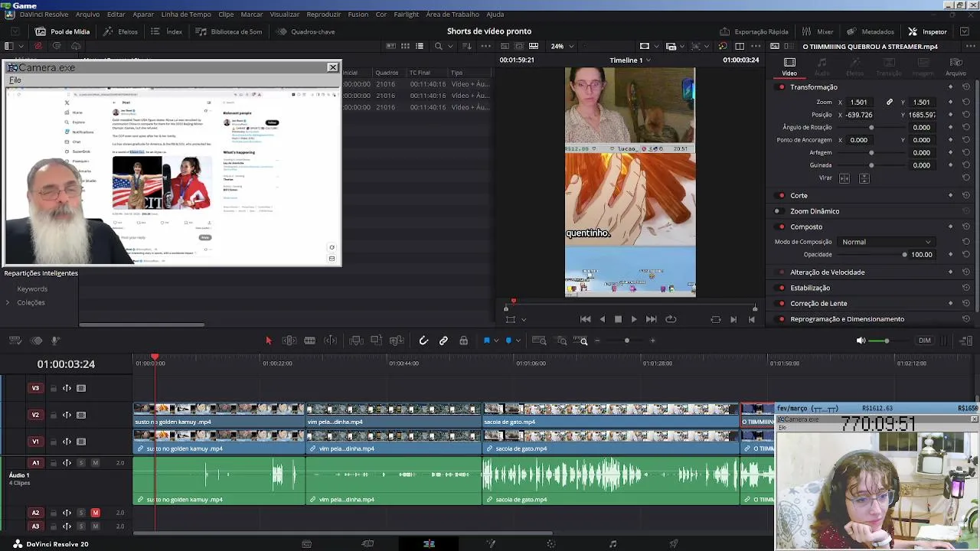
Task: Open the viewer zoom 24% dropdown
Action: (x=562, y=46)
